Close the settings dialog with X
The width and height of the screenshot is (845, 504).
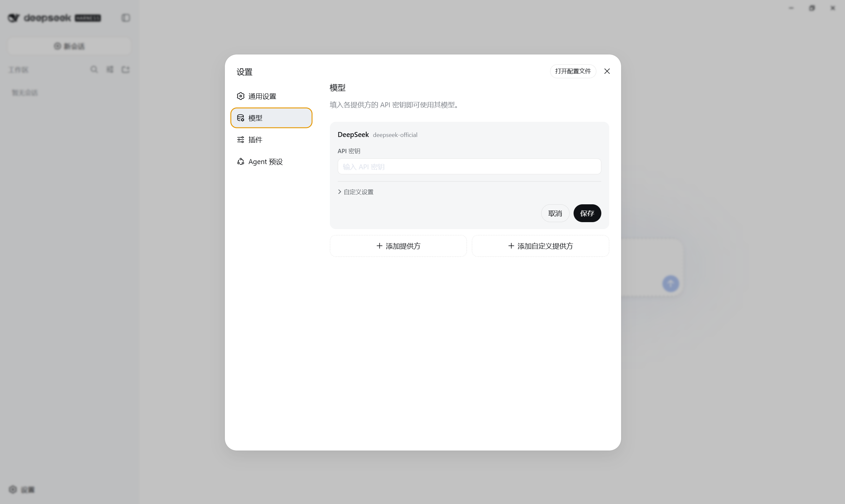607,71
